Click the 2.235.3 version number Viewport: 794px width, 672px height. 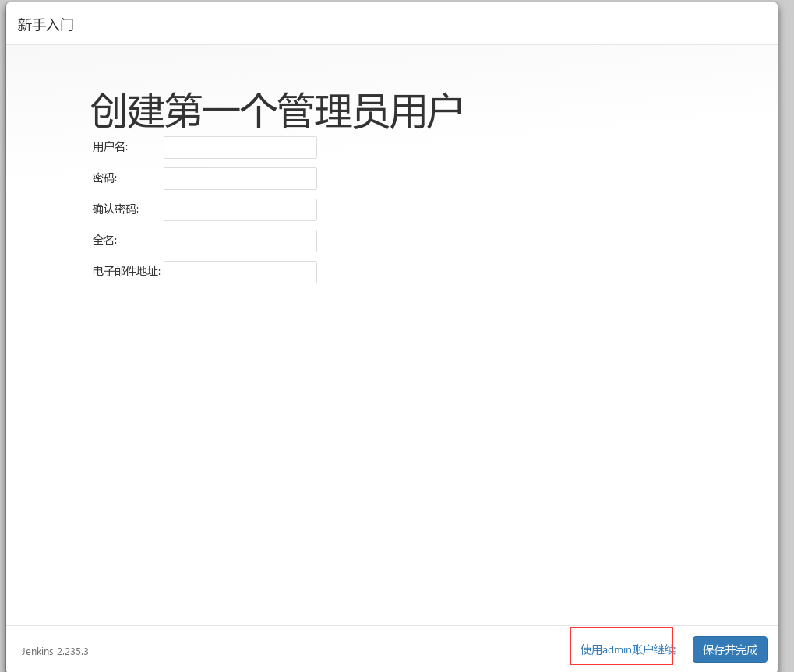[72, 651]
